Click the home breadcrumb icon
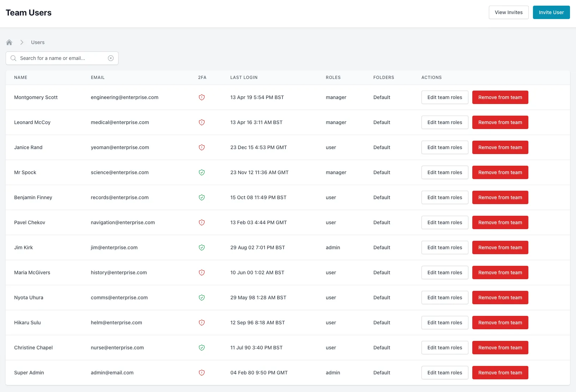576x392 pixels. (9, 42)
